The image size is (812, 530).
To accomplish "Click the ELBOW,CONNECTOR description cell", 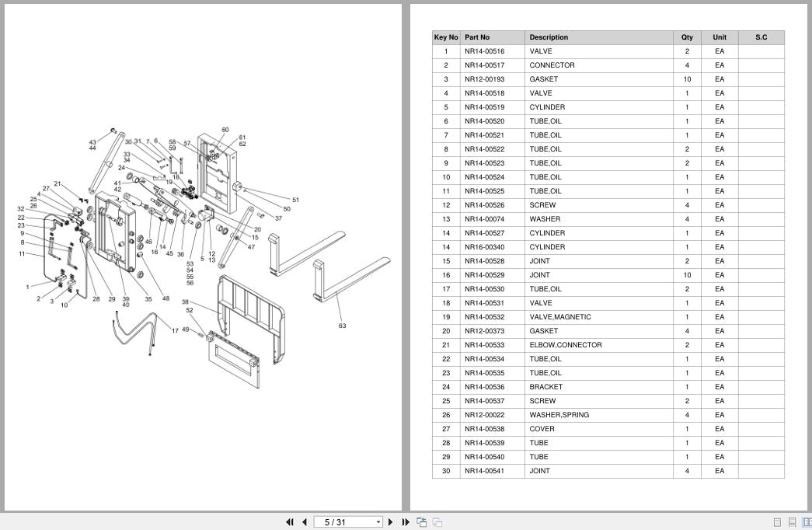I will [x=565, y=345].
